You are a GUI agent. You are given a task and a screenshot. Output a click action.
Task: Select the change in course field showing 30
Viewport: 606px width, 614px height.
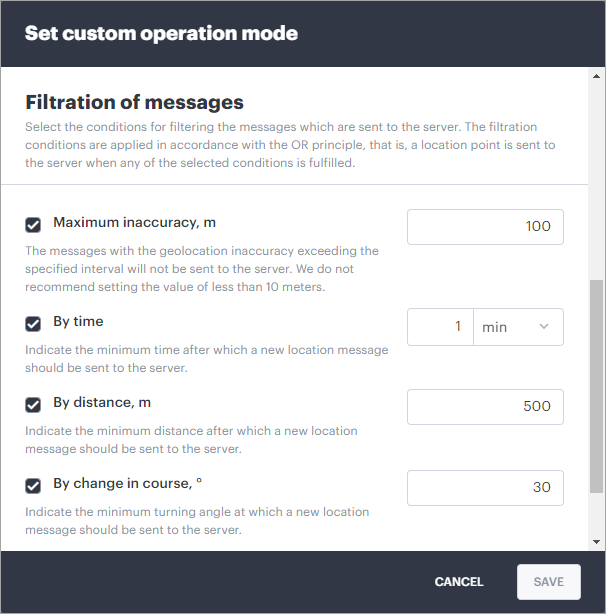tap(485, 487)
